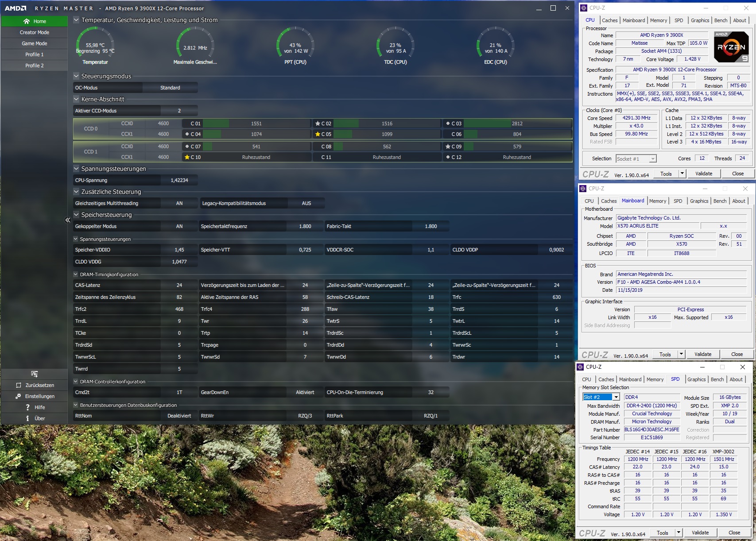Open the Slot #2 memory slot dropdown

616,397
